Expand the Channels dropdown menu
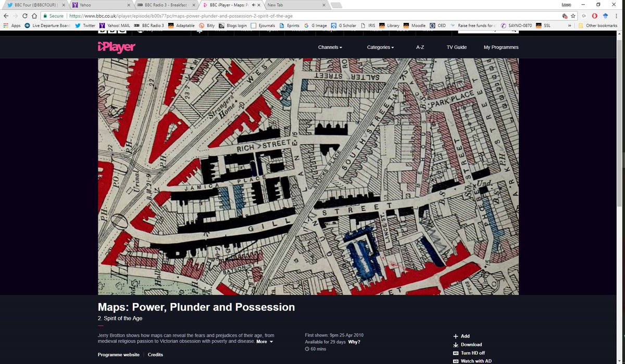The image size is (625, 364). pyautogui.click(x=330, y=47)
